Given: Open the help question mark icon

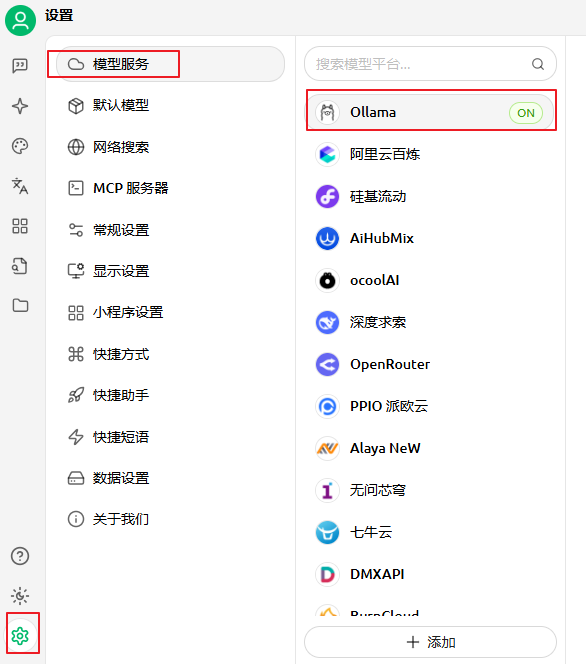Looking at the screenshot, I should [20, 556].
